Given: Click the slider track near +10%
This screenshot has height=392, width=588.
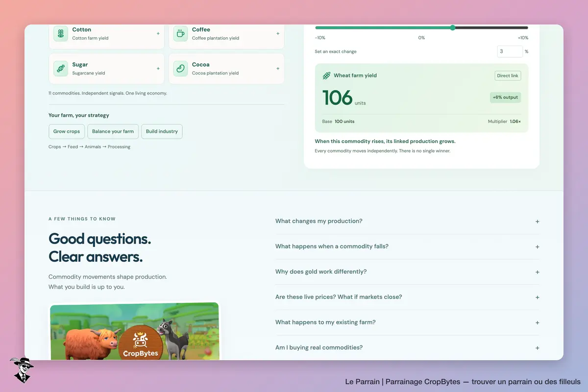Looking at the screenshot, I should [x=524, y=28].
